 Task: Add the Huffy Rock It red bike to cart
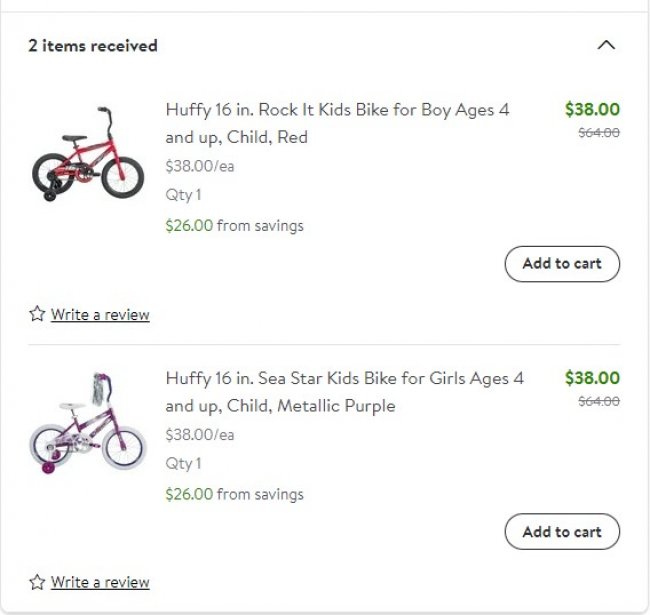point(562,264)
